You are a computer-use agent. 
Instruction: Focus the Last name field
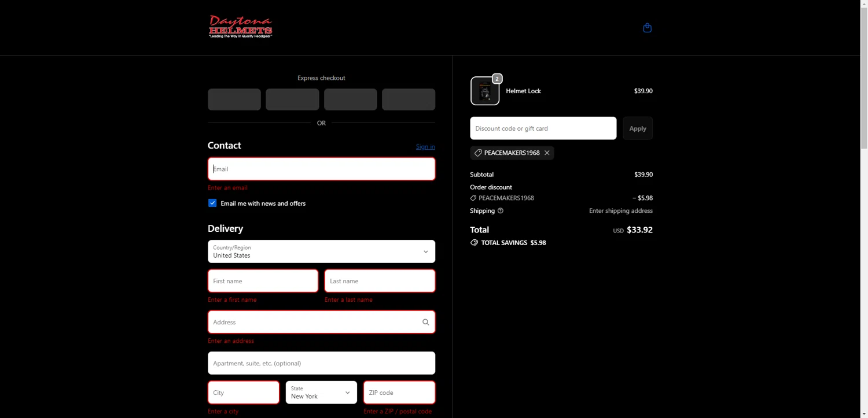[x=380, y=281]
